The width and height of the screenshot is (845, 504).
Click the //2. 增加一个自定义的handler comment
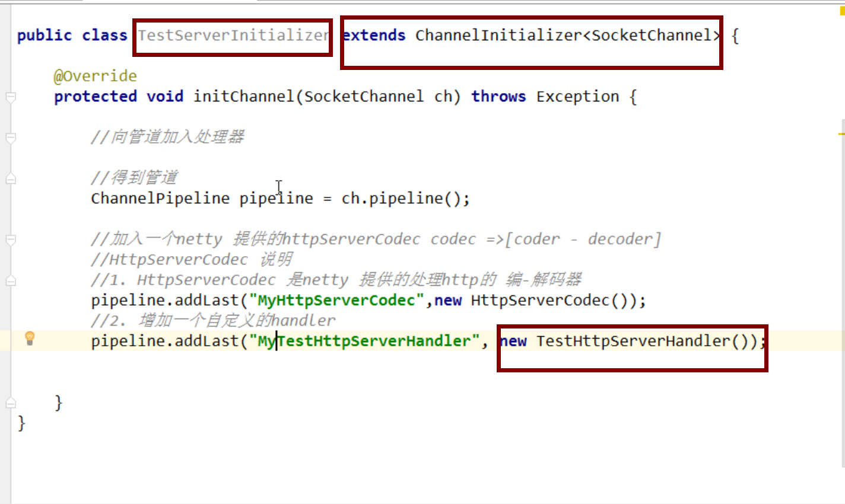[213, 321]
